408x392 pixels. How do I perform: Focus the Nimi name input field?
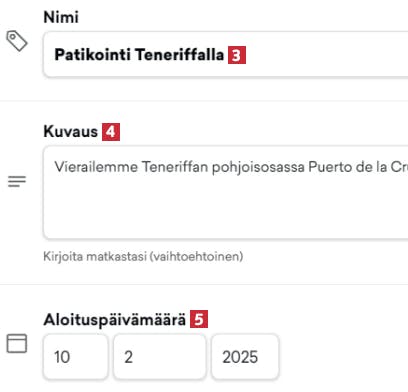tap(226, 54)
